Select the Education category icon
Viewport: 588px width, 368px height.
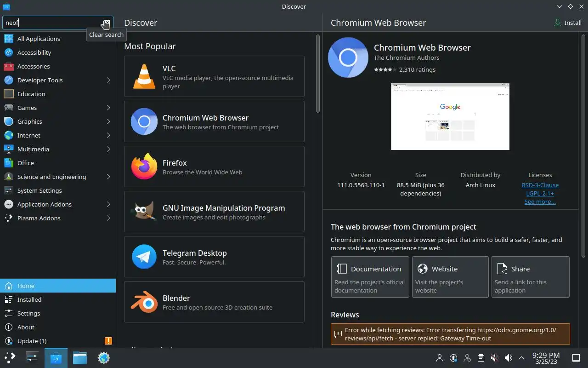tap(9, 94)
